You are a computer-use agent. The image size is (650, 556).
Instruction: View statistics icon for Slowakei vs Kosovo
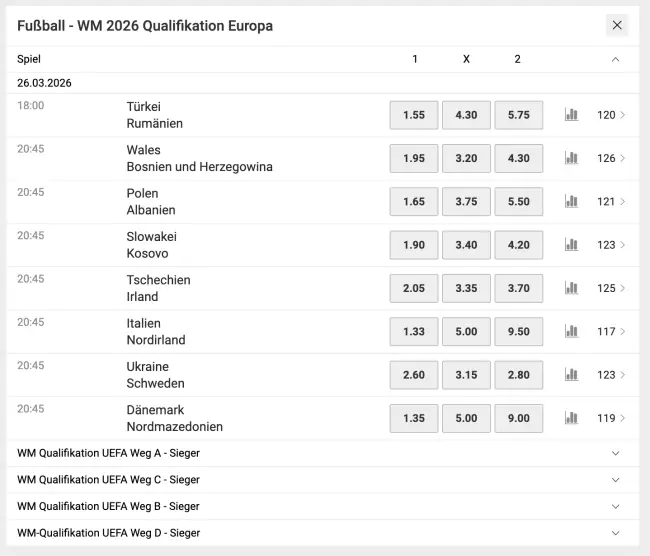571,244
